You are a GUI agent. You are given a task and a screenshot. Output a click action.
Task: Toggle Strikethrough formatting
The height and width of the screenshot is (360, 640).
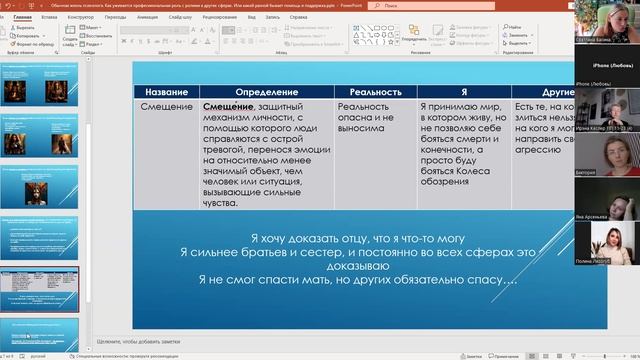point(156,41)
